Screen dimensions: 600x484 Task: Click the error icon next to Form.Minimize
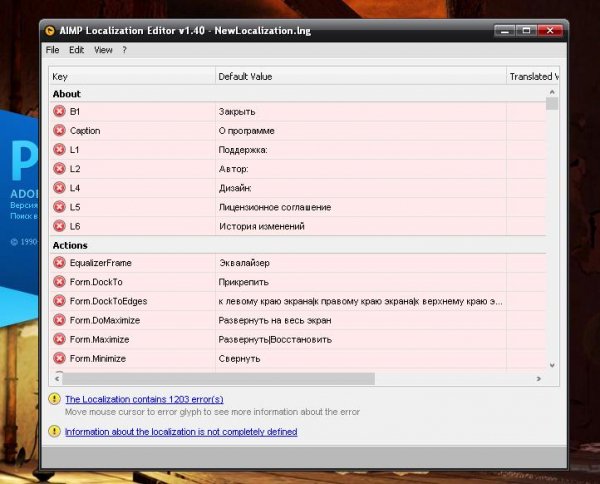coord(59,359)
